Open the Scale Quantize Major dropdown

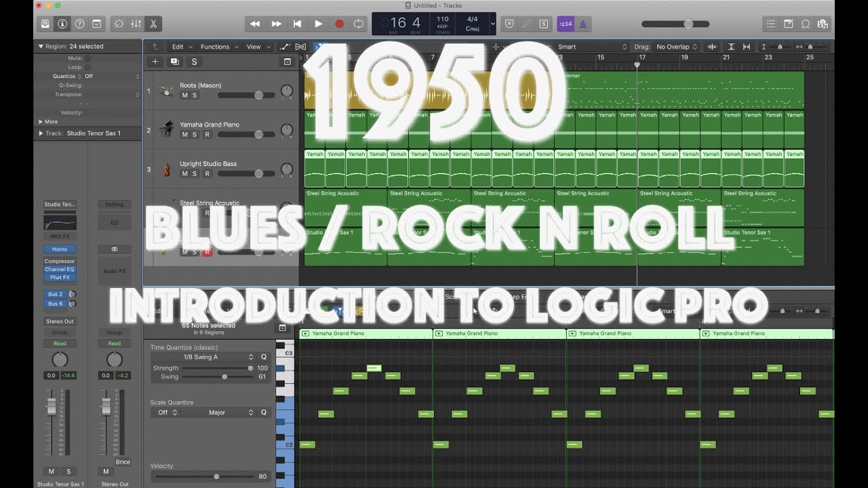point(218,412)
